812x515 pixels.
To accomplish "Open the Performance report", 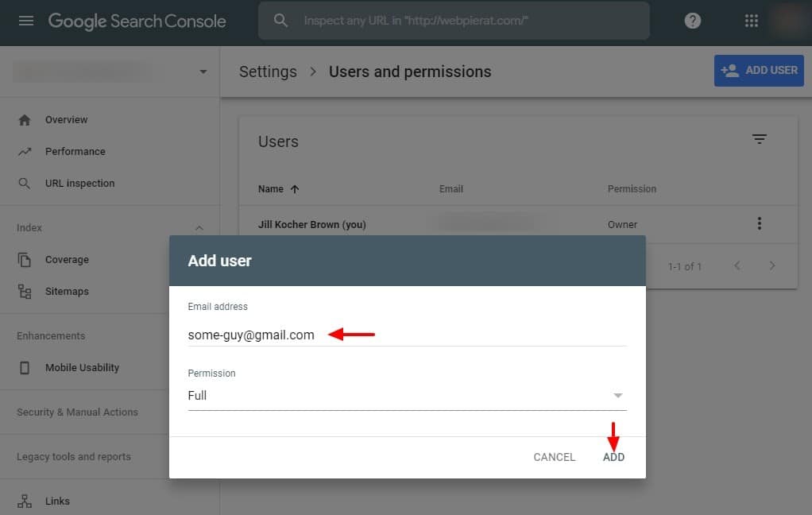I will pyautogui.click(x=75, y=152).
